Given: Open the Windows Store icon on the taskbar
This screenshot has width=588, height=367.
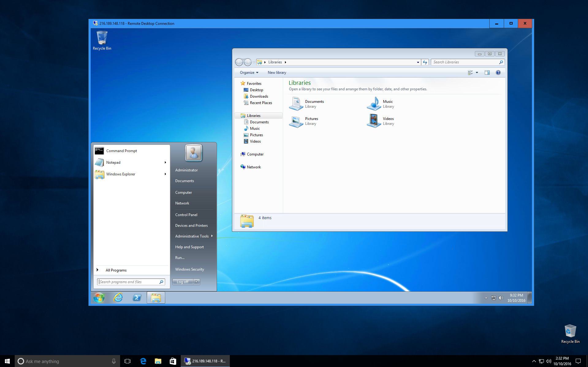Looking at the screenshot, I should pos(173,361).
